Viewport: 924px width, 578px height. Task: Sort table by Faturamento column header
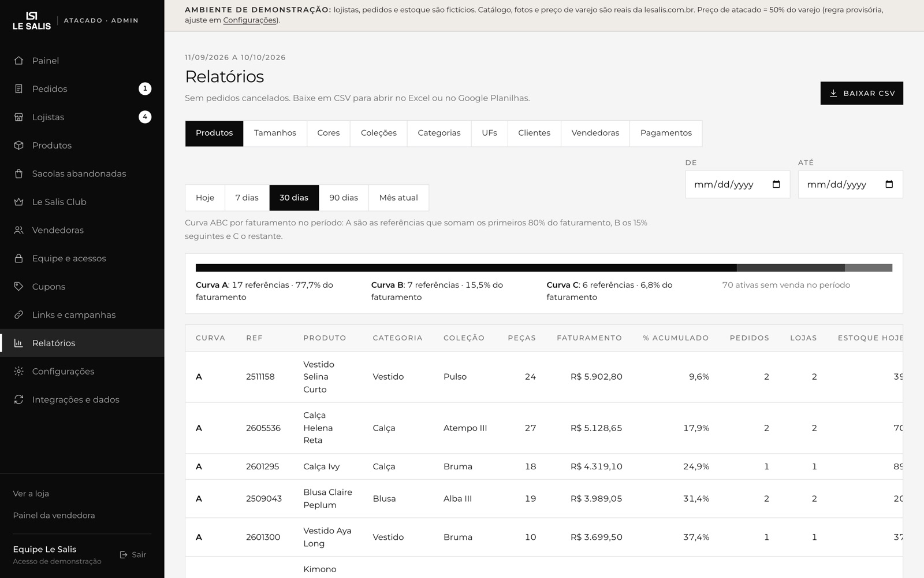pyautogui.click(x=589, y=338)
